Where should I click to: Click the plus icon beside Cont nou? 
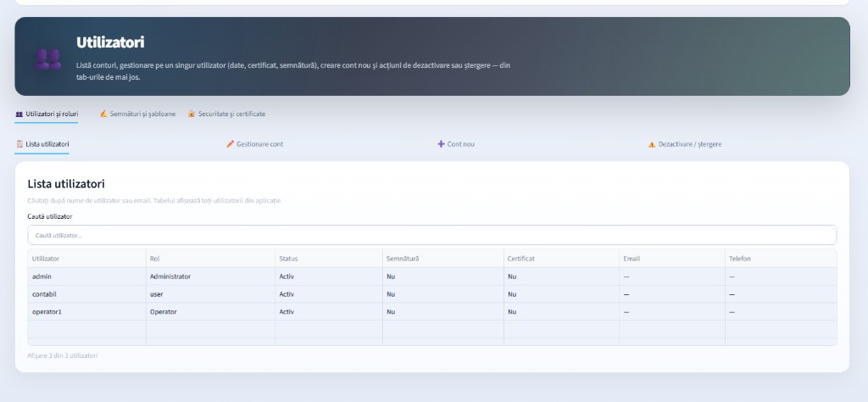441,144
